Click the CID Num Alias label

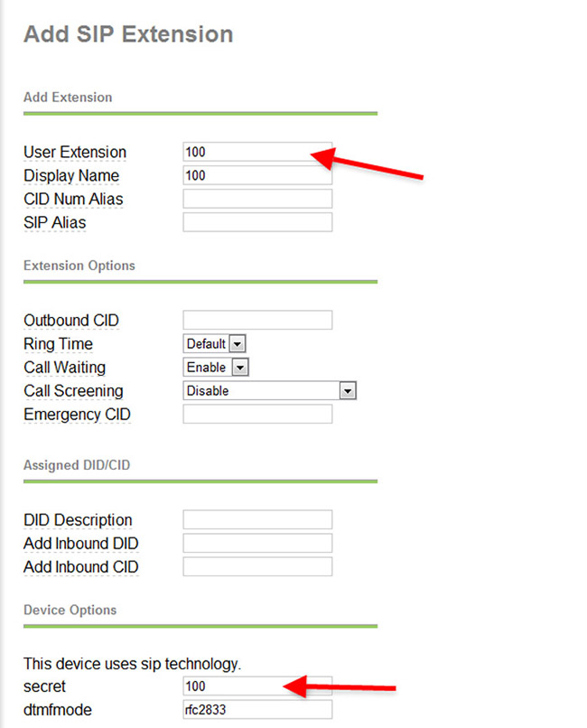pos(73,200)
